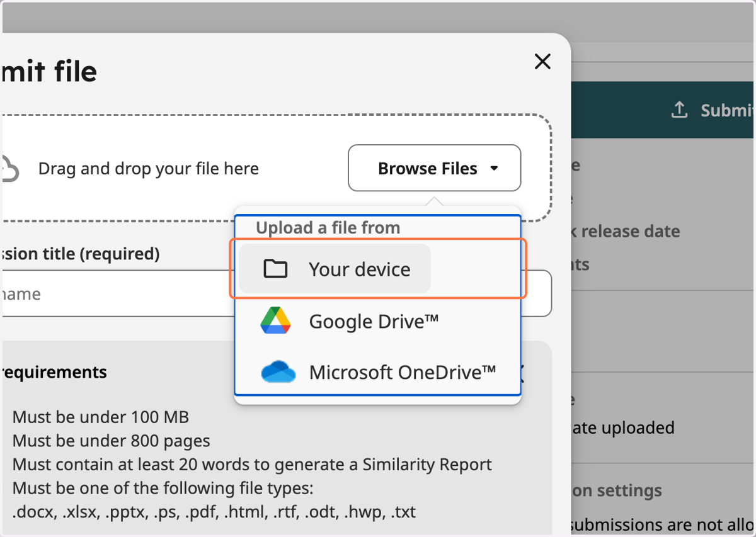Image resolution: width=756 pixels, height=537 pixels.
Task: Click the folder icon beside Your device
Action: pyautogui.click(x=275, y=269)
